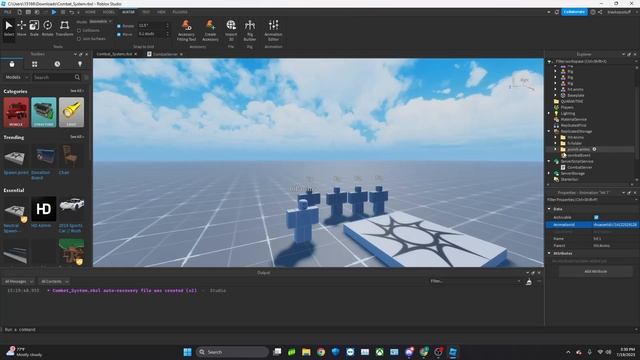Image resolution: width=640 pixels, height=360 pixels.
Task: Open the All Contexts dropdown in Output
Action: pos(54,282)
